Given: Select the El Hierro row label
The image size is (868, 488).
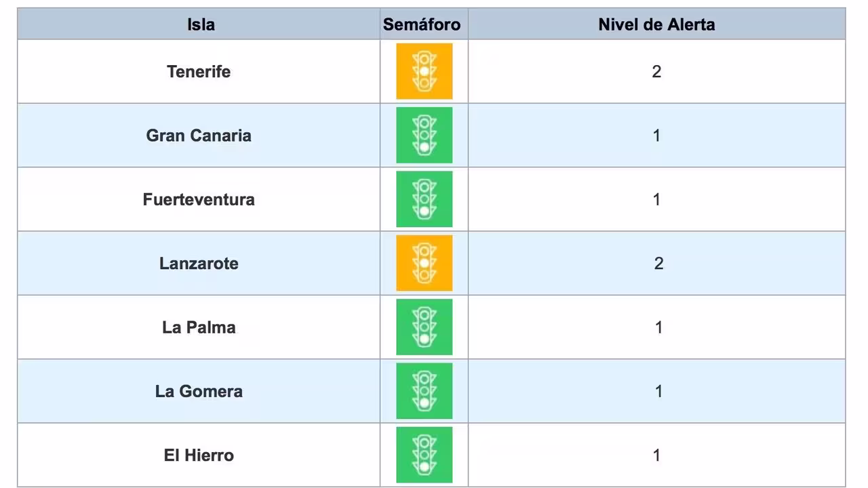Looking at the screenshot, I should (x=199, y=455).
